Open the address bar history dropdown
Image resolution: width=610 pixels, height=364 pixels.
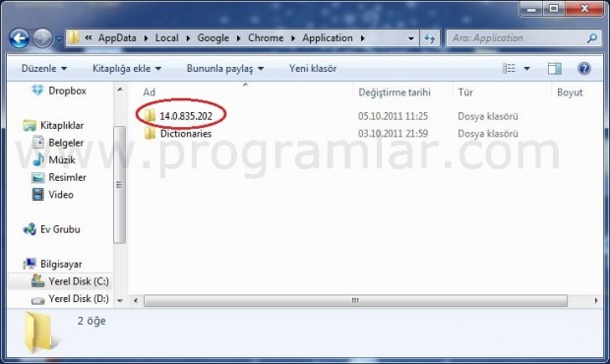411,38
